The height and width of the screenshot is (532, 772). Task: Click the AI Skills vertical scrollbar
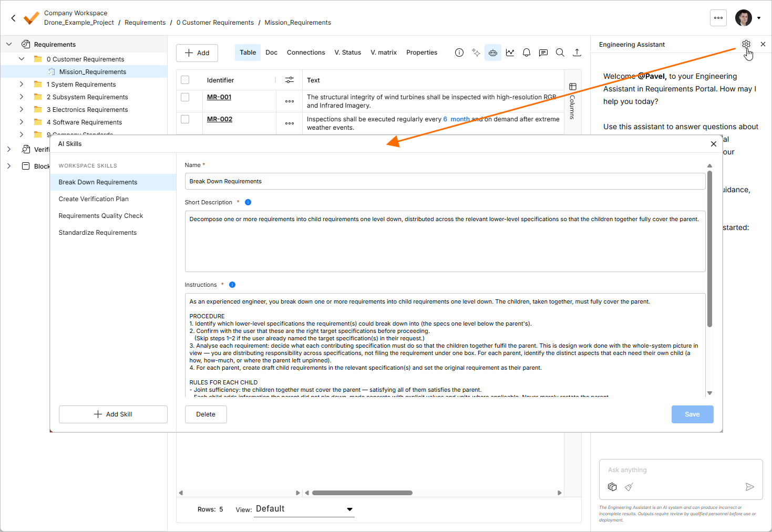pos(709,248)
